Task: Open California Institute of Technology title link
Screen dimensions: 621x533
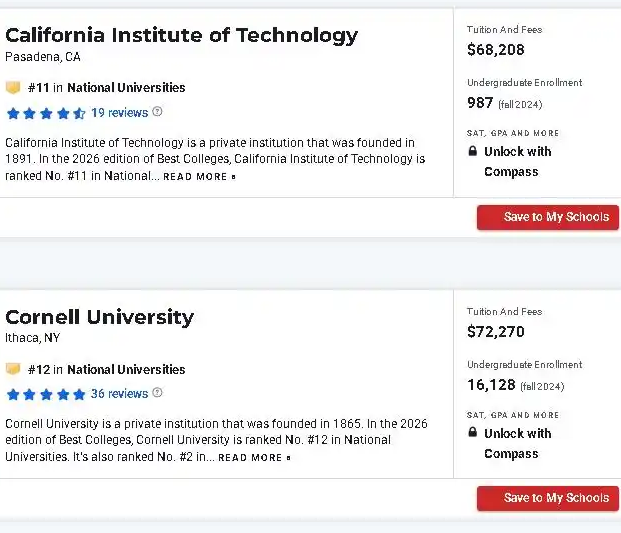Action: click(x=181, y=35)
